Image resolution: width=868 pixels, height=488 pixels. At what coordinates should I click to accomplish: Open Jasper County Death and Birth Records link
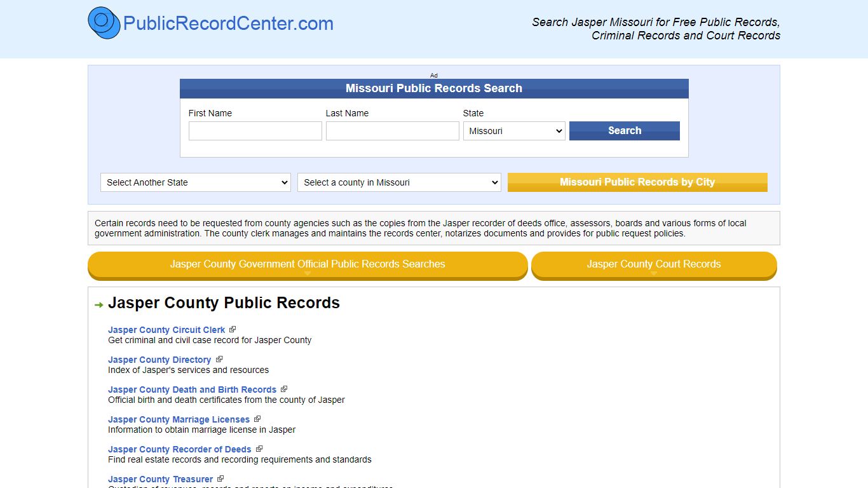(x=192, y=390)
